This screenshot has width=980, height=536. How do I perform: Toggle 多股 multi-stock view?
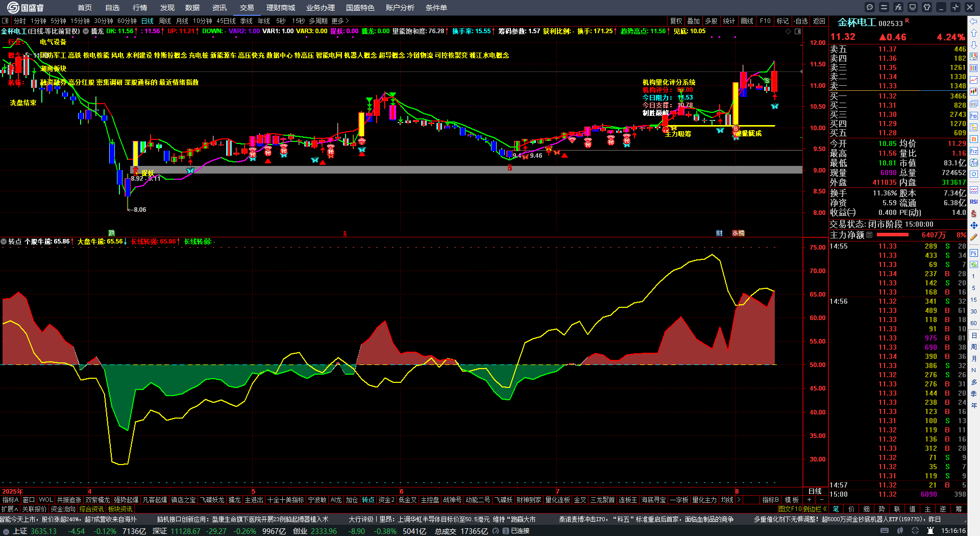(x=711, y=21)
